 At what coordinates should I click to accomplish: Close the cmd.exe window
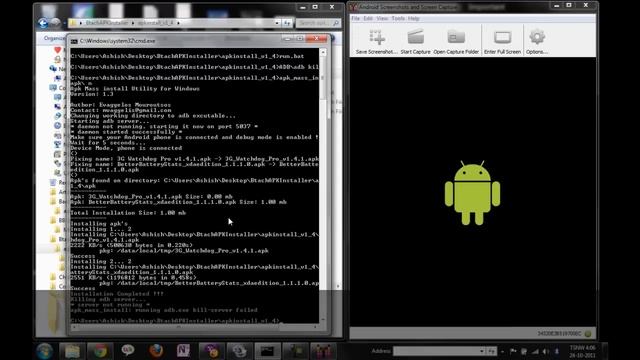pyautogui.click(x=317, y=38)
